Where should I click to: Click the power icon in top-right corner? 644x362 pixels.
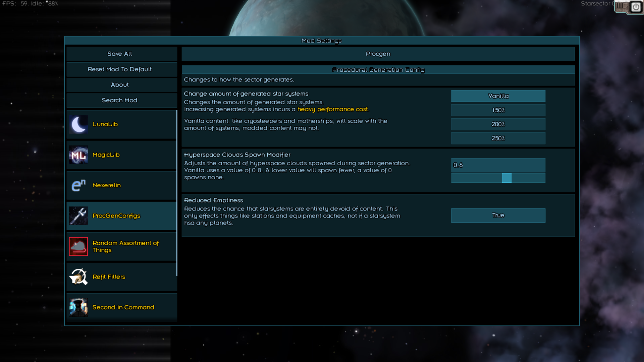[x=636, y=7]
